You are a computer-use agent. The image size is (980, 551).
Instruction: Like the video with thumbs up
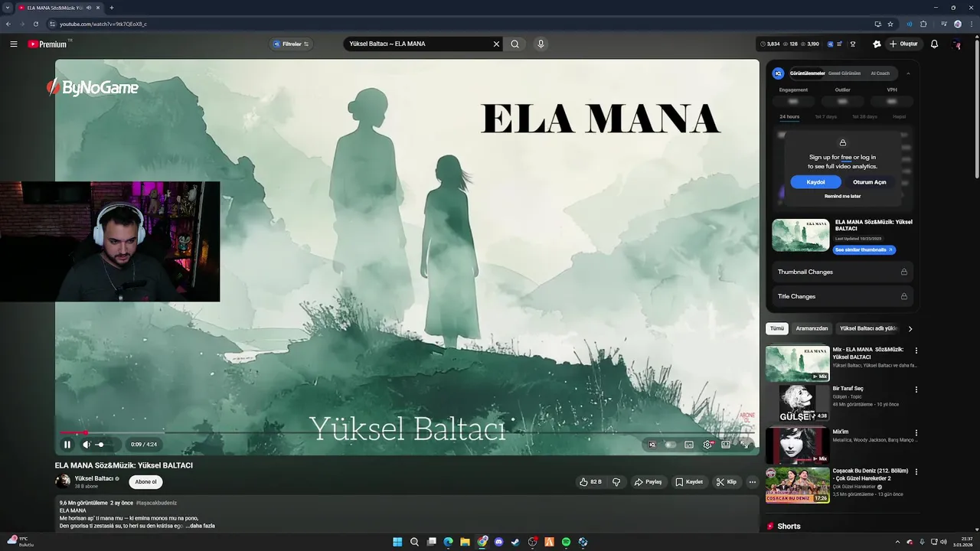pos(590,482)
